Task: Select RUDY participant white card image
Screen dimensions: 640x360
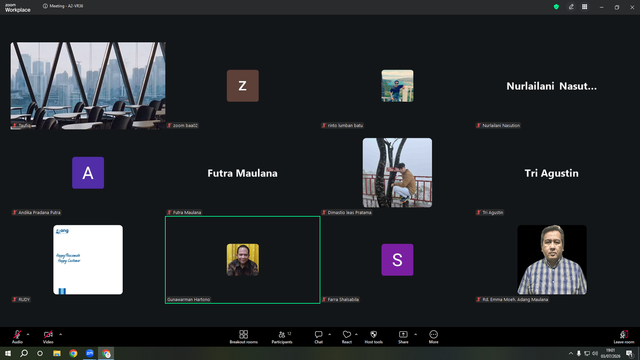Action: pyautogui.click(x=88, y=260)
